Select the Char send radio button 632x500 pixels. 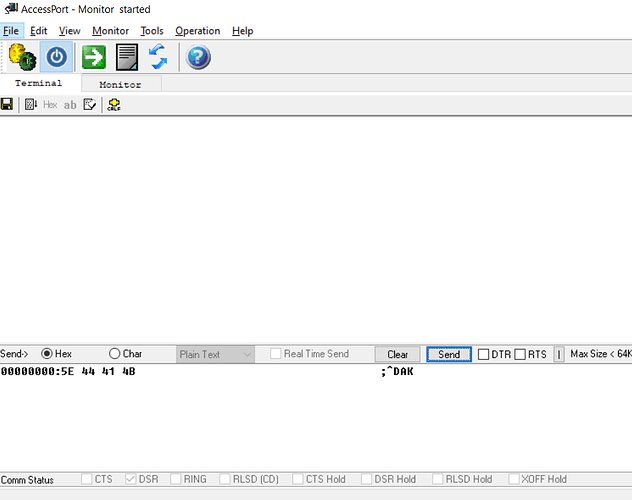(x=114, y=354)
